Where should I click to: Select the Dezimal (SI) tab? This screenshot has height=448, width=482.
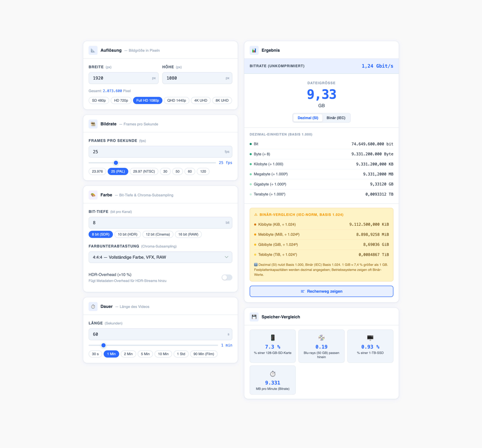point(308,118)
